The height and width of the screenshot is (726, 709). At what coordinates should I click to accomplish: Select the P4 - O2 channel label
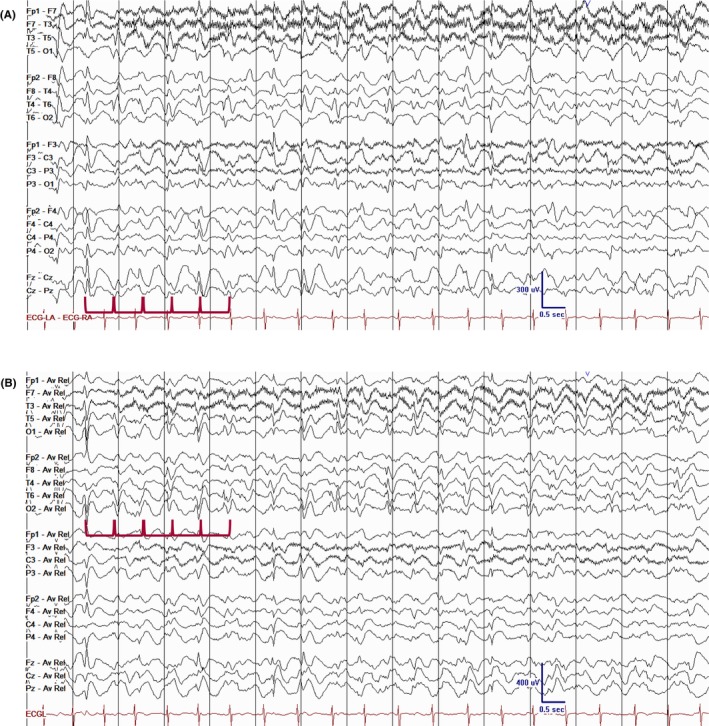point(40,251)
